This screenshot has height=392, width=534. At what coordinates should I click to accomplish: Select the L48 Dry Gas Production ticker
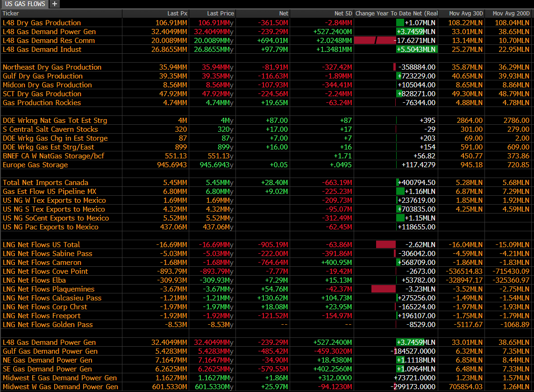[42, 23]
